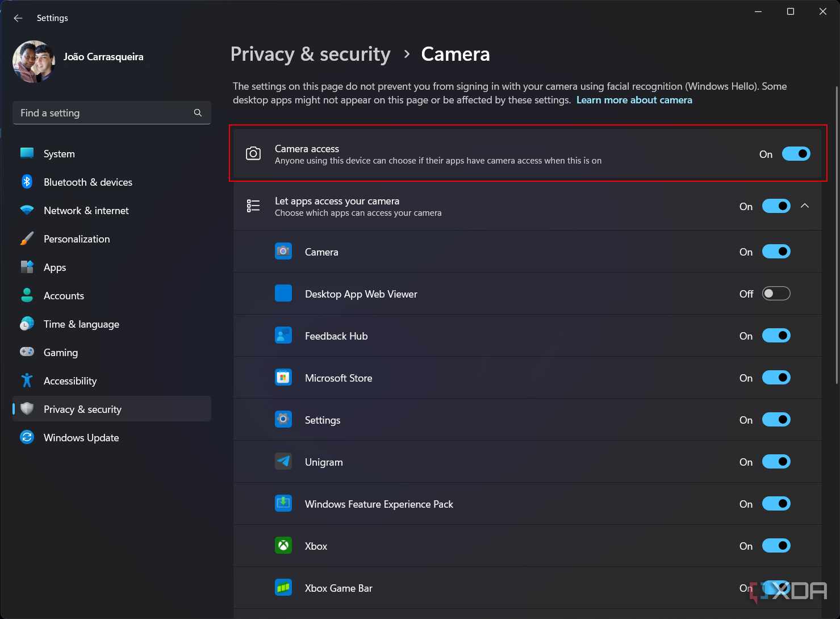The width and height of the screenshot is (840, 619).
Task: Open Network & internet settings
Action: [112, 210]
